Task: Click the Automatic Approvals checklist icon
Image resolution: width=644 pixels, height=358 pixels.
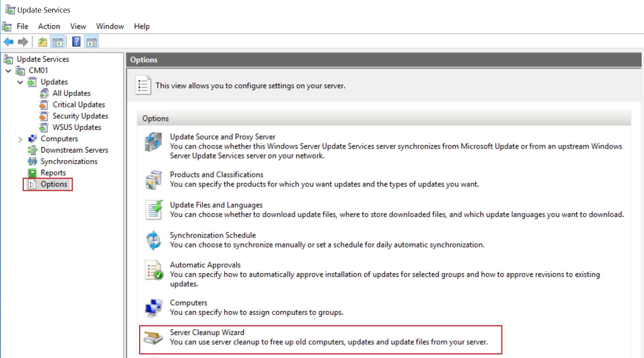Action: pos(154,270)
